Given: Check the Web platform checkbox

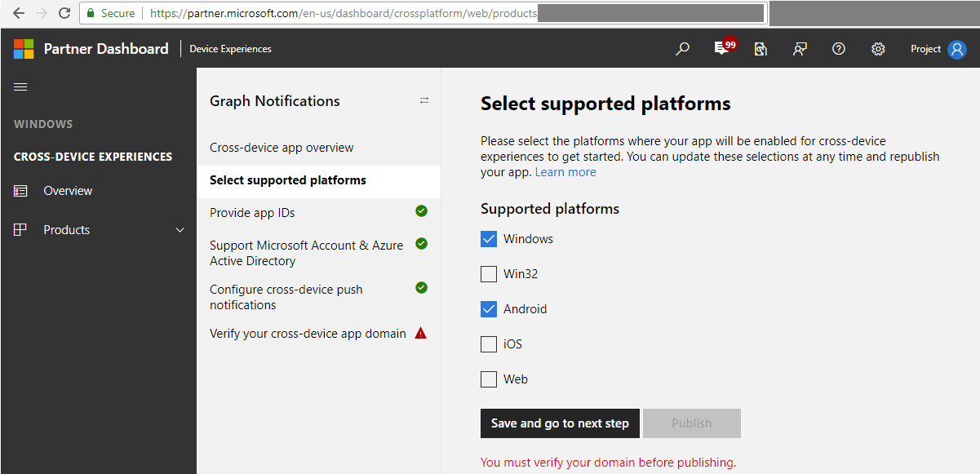Looking at the screenshot, I should 489,379.
